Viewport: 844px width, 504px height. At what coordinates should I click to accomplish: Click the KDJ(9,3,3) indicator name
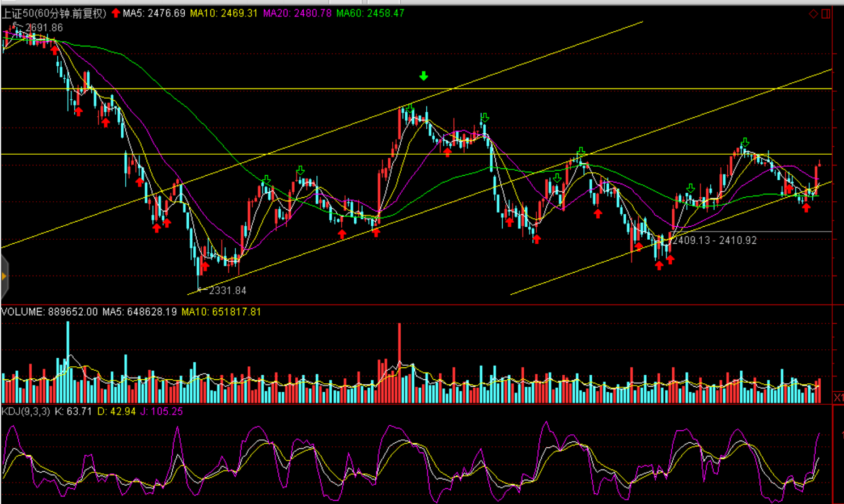(x=26, y=411)
